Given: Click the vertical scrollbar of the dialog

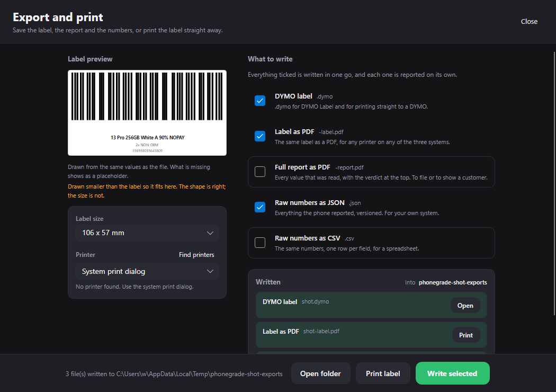Looking at the screenshot, I should click(554, 183).
